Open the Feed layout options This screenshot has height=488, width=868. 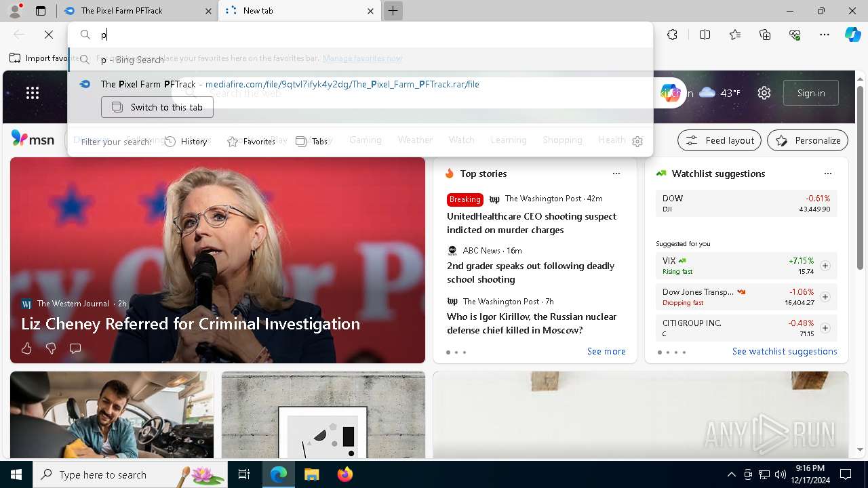pyautogui.click(x=719, y=140)
